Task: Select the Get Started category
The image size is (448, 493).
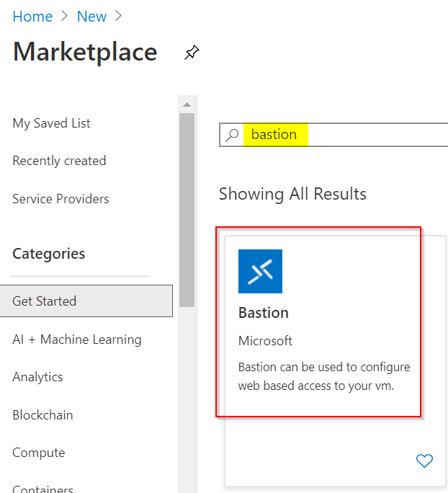Action: (x=86, y=301)
